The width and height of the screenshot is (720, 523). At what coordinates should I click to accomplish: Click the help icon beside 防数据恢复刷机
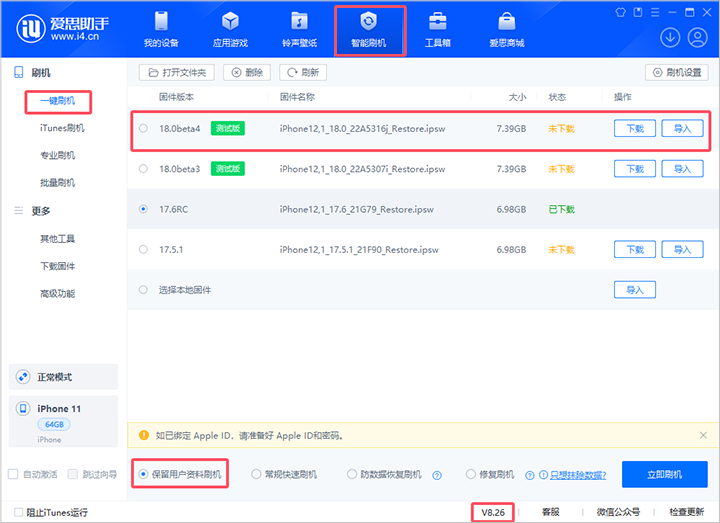437,475
